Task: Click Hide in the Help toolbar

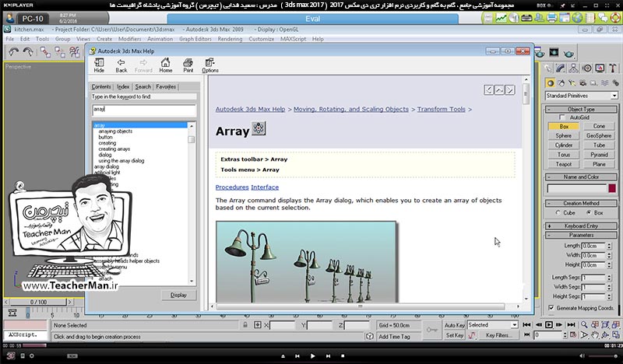Action: (99, 65)
